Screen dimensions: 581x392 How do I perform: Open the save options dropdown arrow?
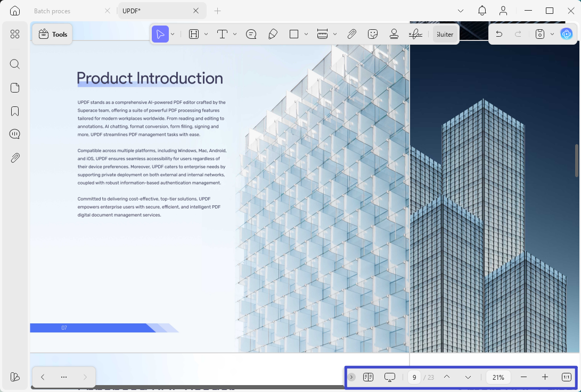pos(552,35)
